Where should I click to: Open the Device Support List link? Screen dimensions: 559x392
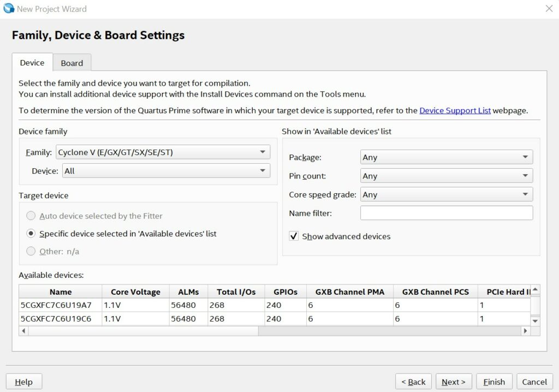click(455, 110)
